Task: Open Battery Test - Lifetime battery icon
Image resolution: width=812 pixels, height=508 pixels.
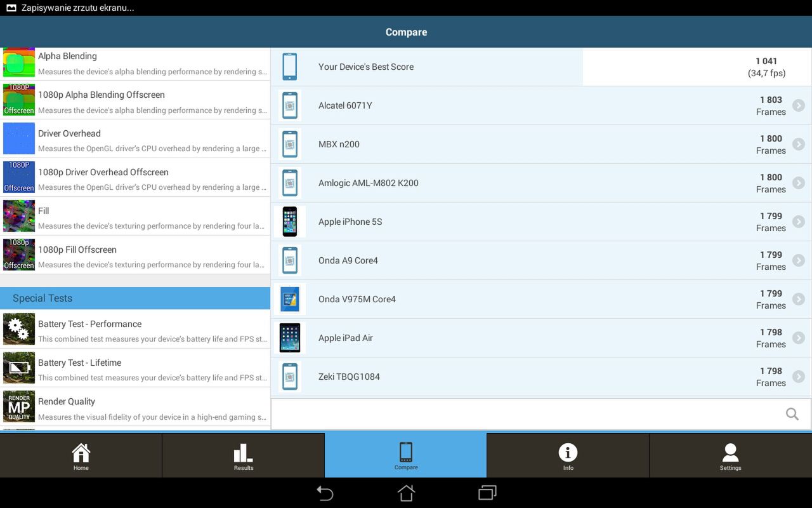Action: (19, 368)
